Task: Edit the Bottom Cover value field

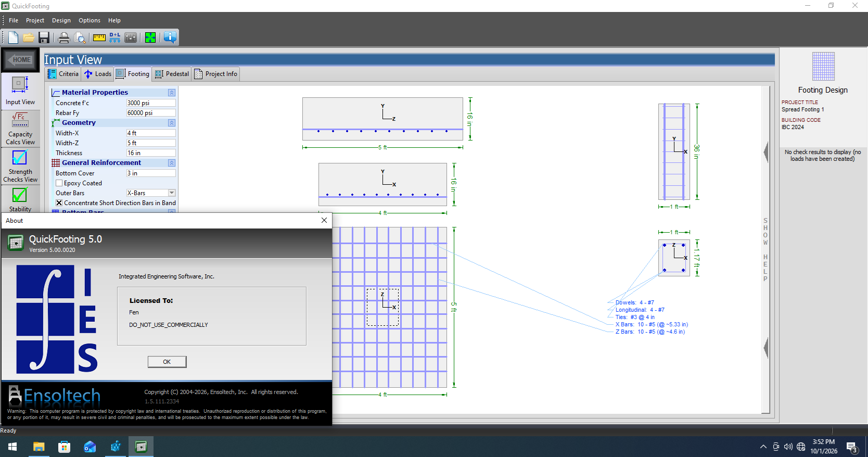Action: point(151,173)
